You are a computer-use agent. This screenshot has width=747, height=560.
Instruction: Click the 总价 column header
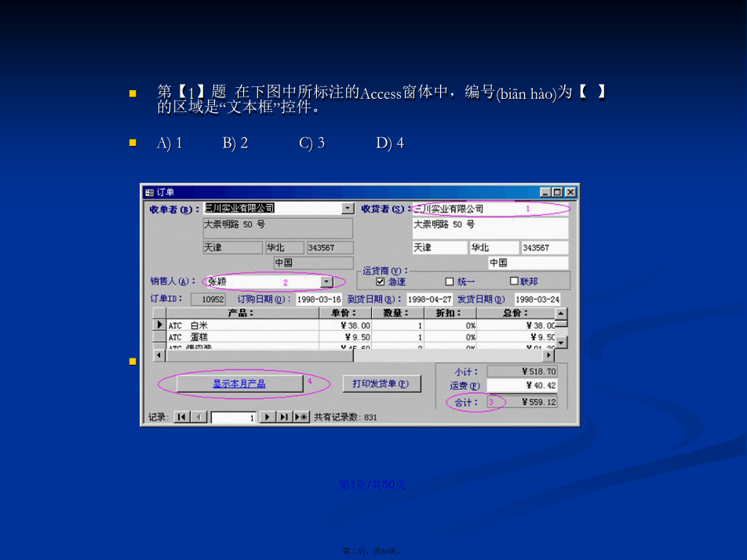[516, 313]
